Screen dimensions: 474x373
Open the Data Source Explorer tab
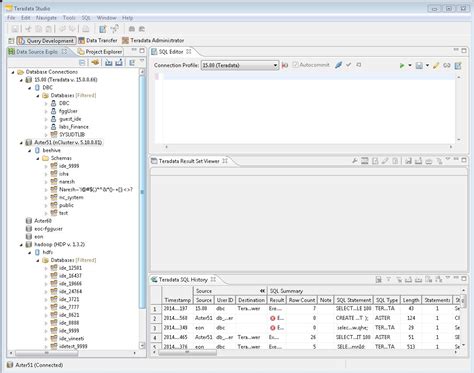(38, 52)
